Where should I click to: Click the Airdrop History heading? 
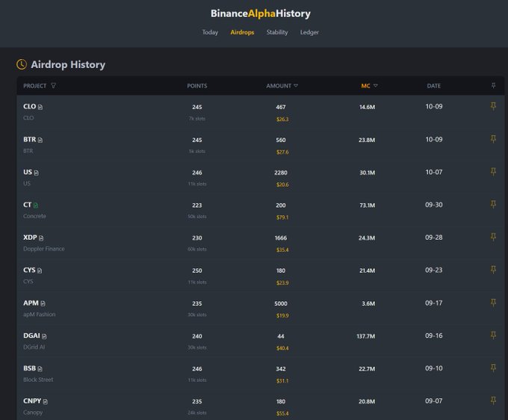pyautogui.click(x=68, y=64)
